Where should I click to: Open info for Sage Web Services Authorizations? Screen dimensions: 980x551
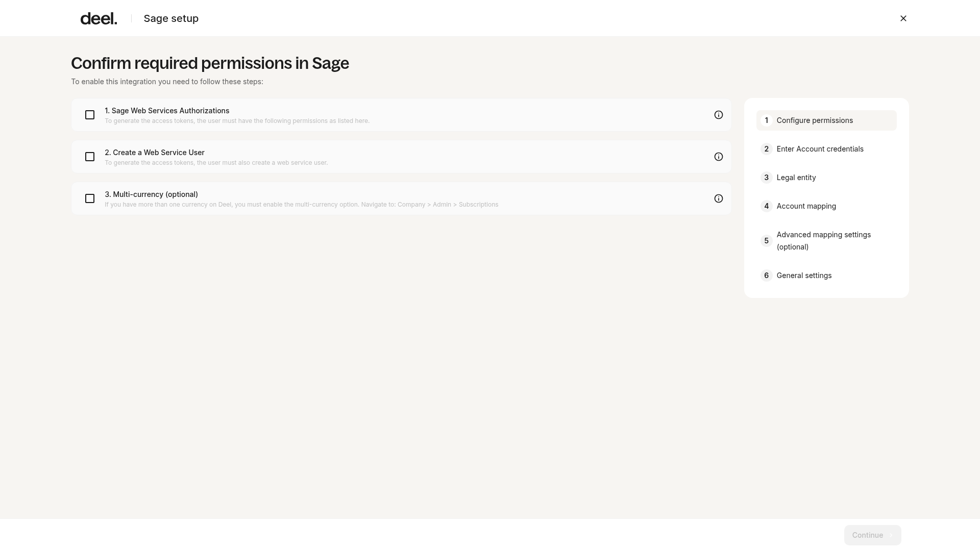pos(718,115)
